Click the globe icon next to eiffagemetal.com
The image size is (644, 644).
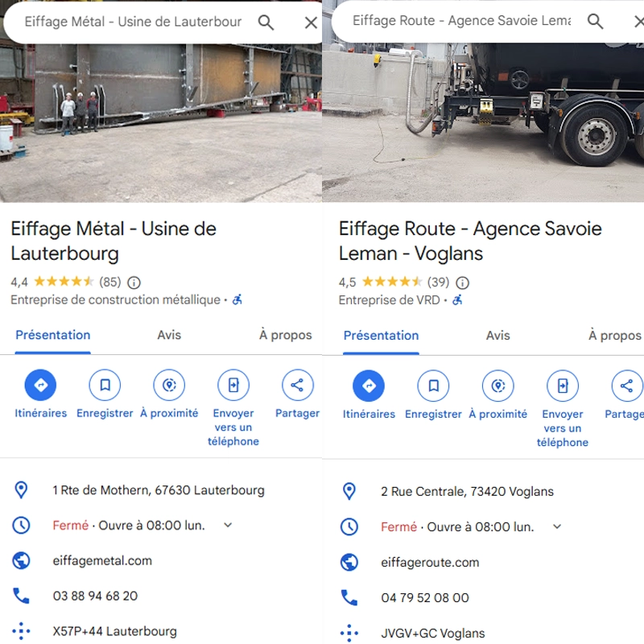point(20,560)
